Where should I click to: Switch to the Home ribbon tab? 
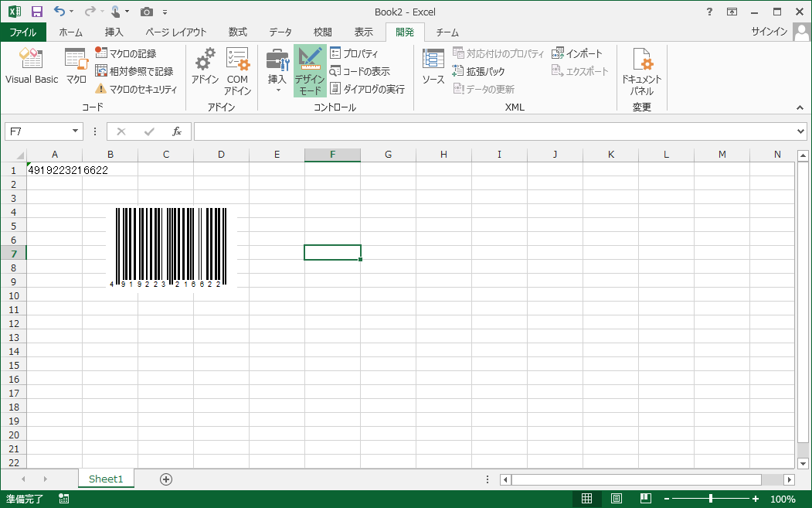[x=71, y=32]
